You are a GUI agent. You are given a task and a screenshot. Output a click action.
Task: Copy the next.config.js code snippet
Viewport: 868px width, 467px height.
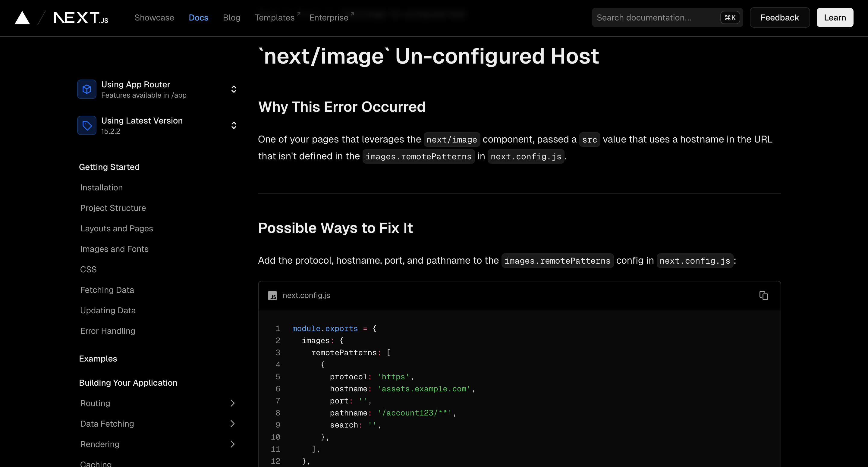763,296
